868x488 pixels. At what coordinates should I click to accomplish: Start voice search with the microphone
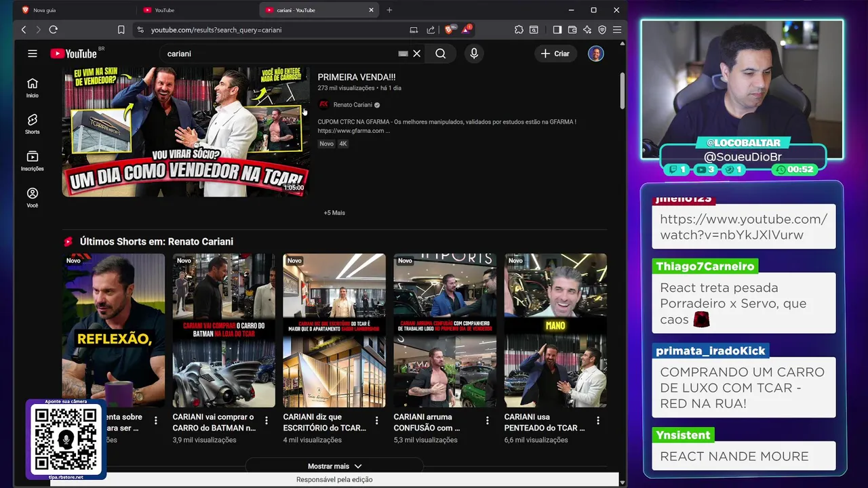coord(474,54)
